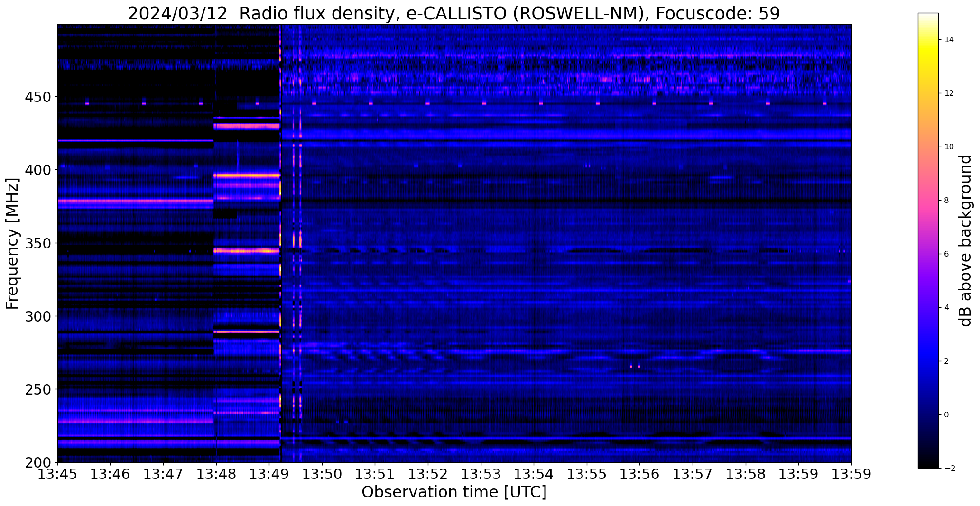The height and width of the screenshot is (506, 980).
Task: Click the 13:57 time tick label
Action: [693, 474]
